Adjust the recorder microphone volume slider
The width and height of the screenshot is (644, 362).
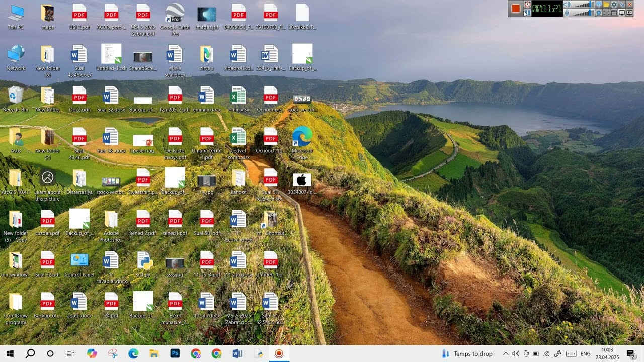[x=583, y=13]
